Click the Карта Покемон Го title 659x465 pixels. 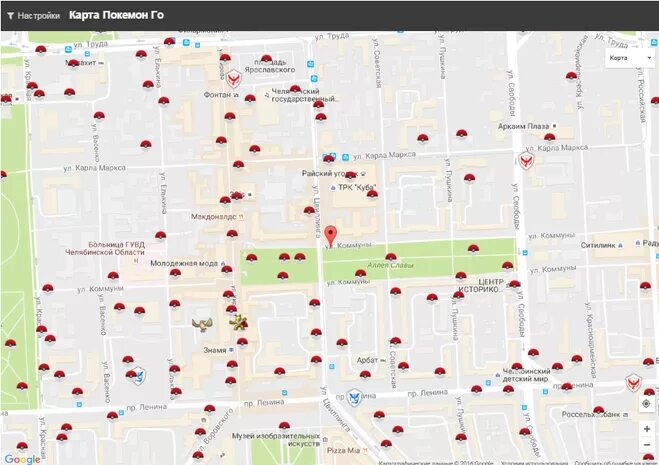[x=116, y=15]
